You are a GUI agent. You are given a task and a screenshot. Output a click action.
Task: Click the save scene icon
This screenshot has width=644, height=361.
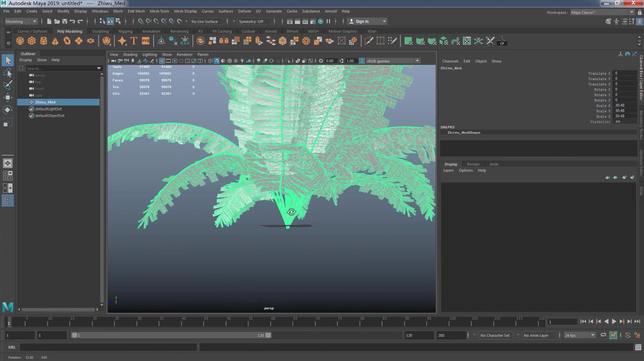click(x=64, y=21)
